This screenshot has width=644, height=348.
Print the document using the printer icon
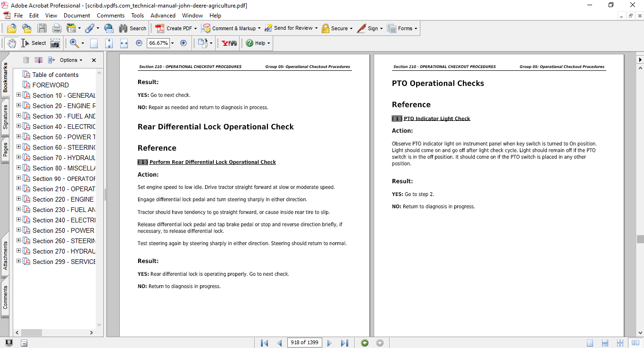tap(57, 28)
